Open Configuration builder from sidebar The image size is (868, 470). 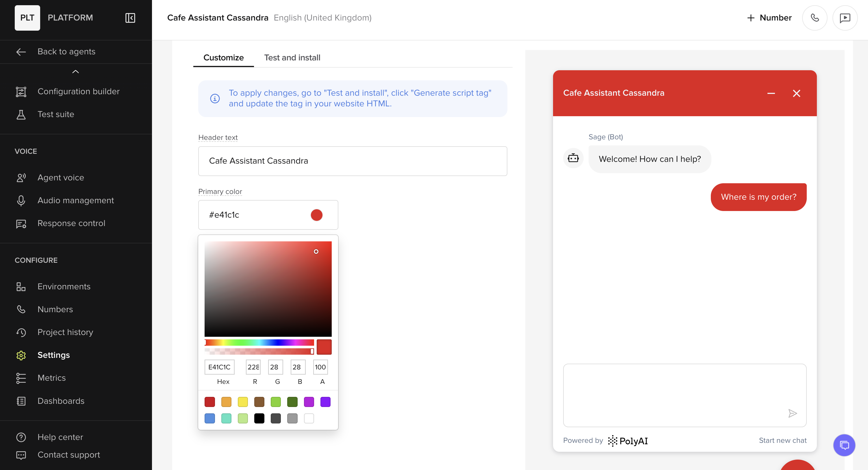(78, 91)
